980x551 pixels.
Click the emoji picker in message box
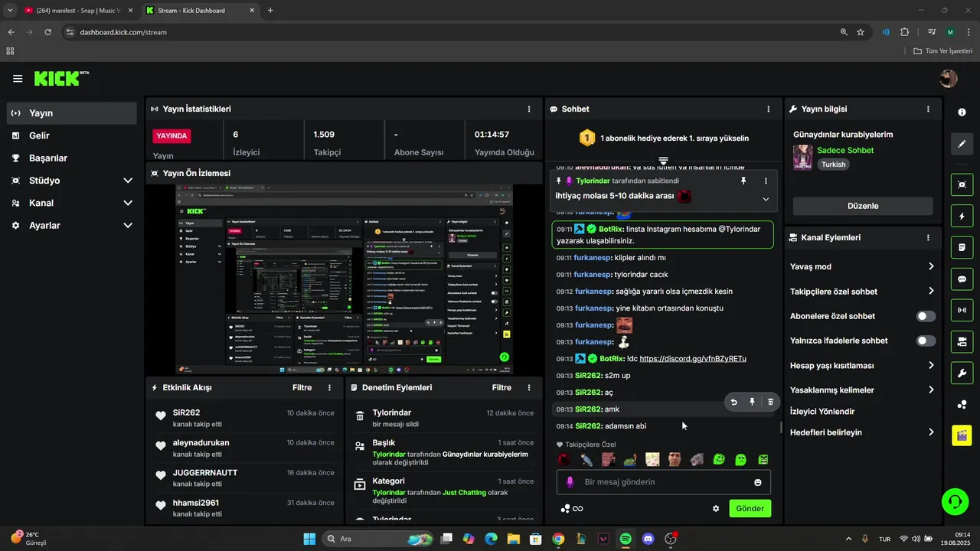pos(758,482)
